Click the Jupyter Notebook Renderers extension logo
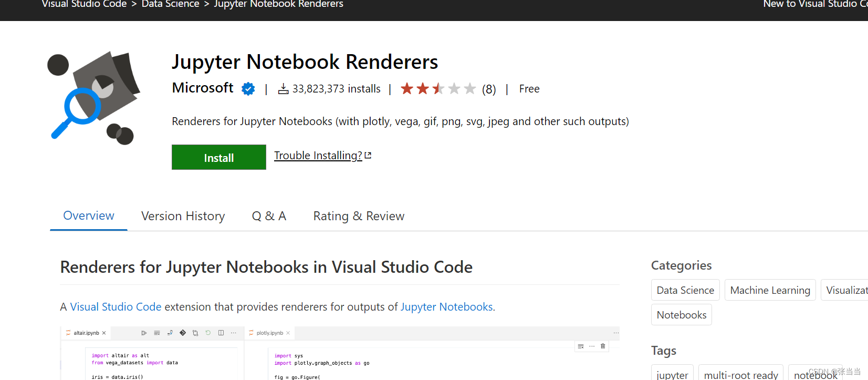The height and width of the screenshot is (380, 868). point(93,98)
